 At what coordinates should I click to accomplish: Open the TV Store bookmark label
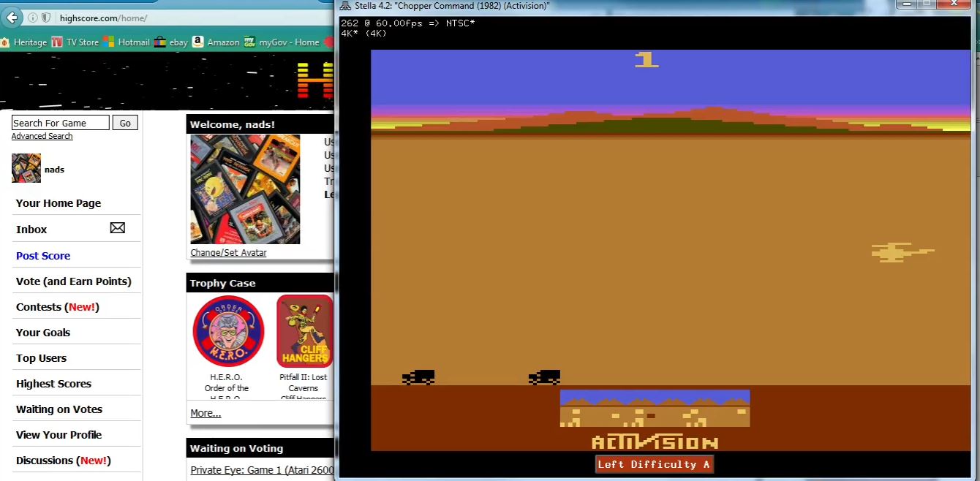83,42
